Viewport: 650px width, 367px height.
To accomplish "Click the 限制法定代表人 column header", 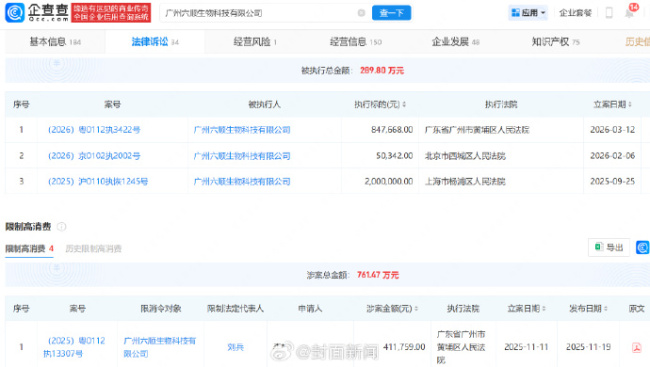I will click(x=235, y=309).
